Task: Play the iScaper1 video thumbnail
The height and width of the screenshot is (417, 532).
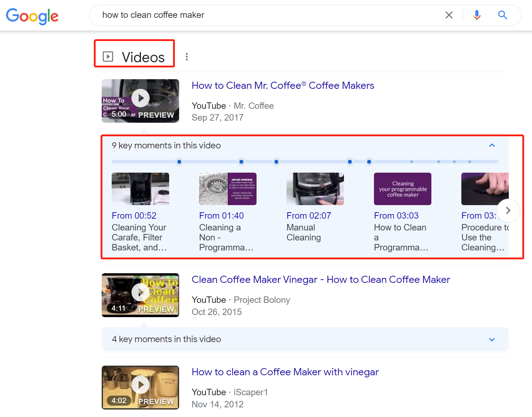Action: point(140,387)
